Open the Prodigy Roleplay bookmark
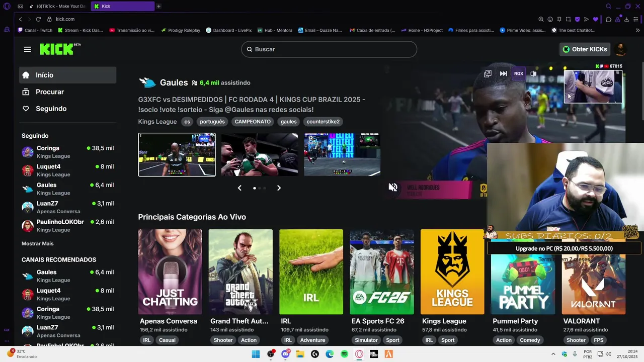The width and height of the screenshot is (644, 362). tap(181, 30)
